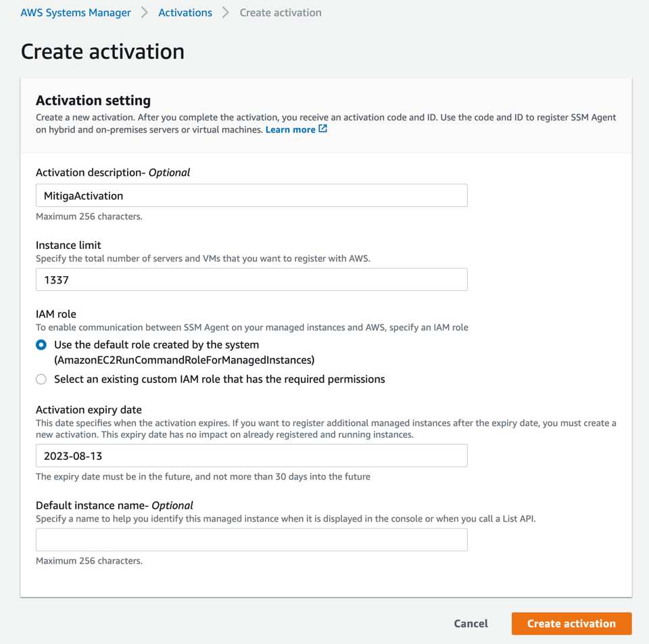This screenshot has width=649, height=644.
Task: Click the Activation setting heading
Action: coord(93,101)
